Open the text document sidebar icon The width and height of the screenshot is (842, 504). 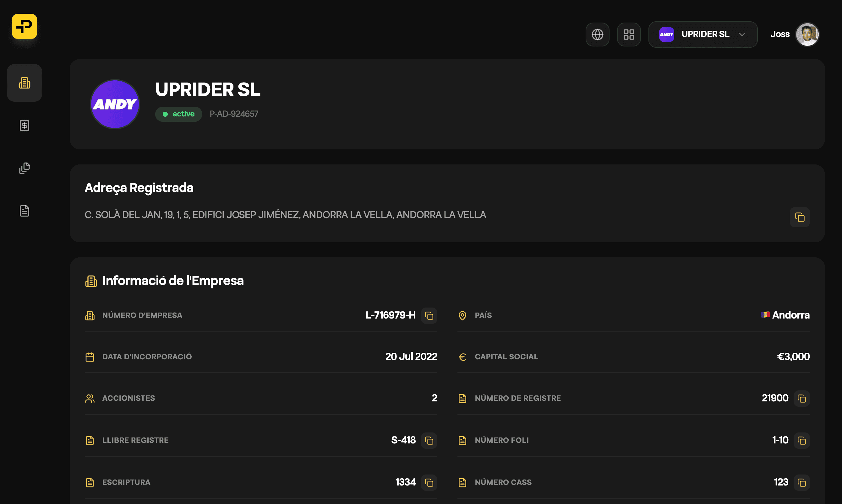coord(25,211)
